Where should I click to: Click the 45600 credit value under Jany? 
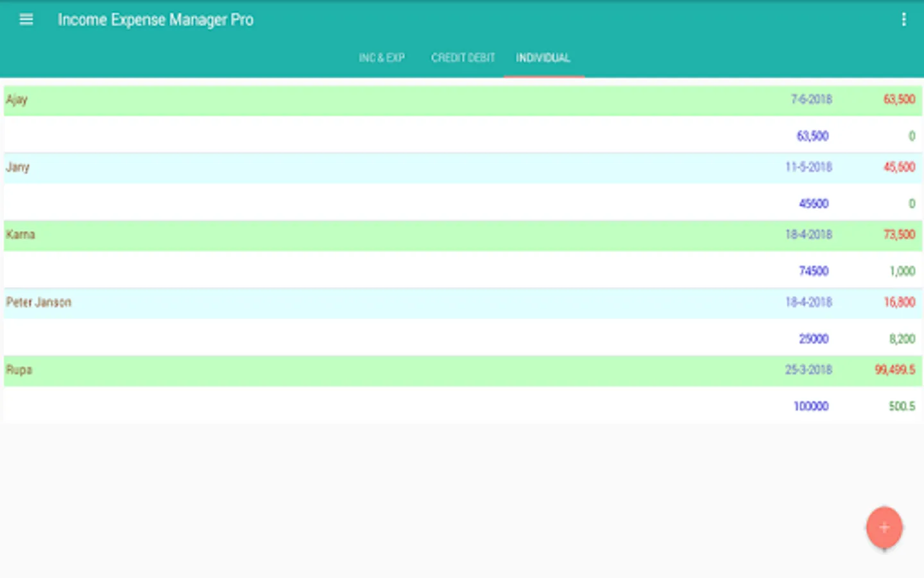(x=814, y=203)
